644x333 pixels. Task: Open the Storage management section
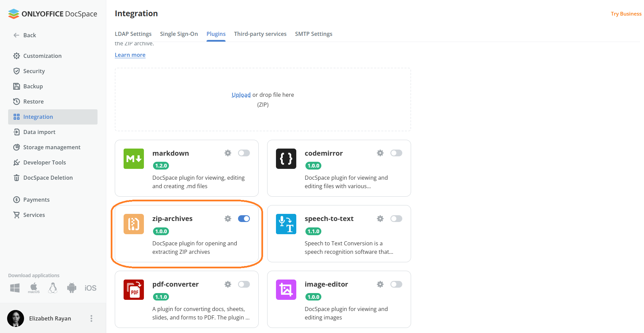click(52, 147)
